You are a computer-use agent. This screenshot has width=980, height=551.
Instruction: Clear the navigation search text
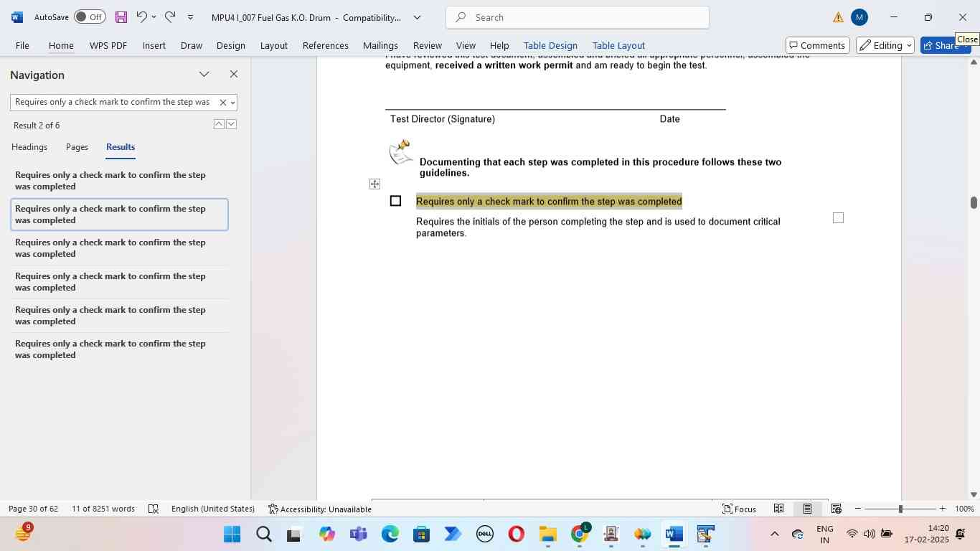point(222,103)
